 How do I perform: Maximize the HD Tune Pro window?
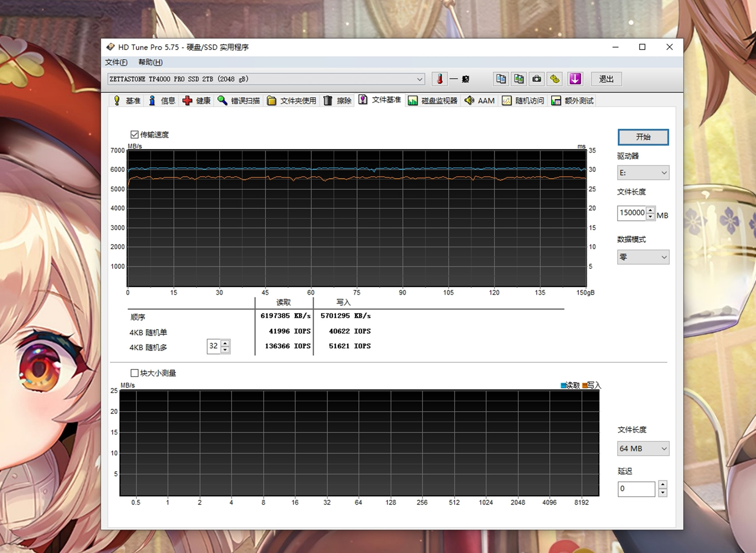[642, 47]
